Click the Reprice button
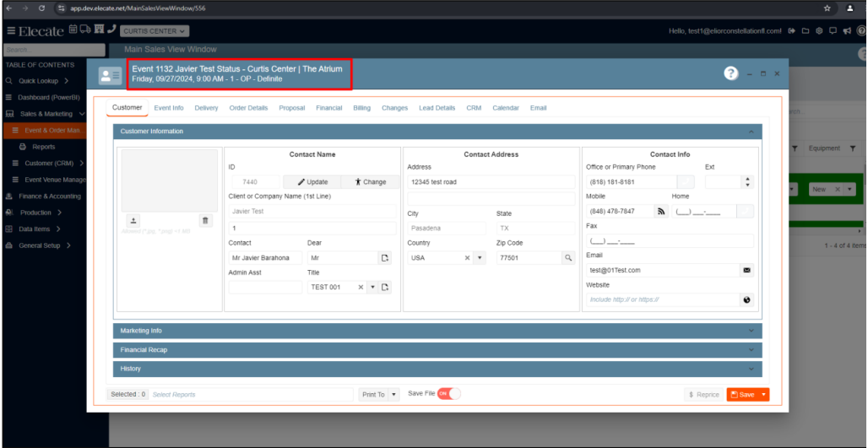The image size is (868, 448). pyautogui.click(x=703, y=394)
